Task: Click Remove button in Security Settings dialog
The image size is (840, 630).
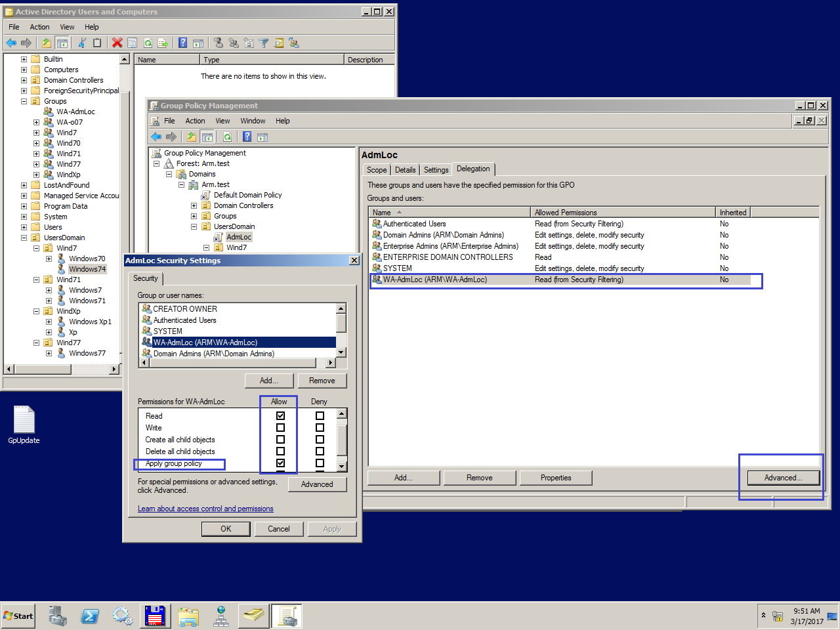Action: (x=322, y=381)
